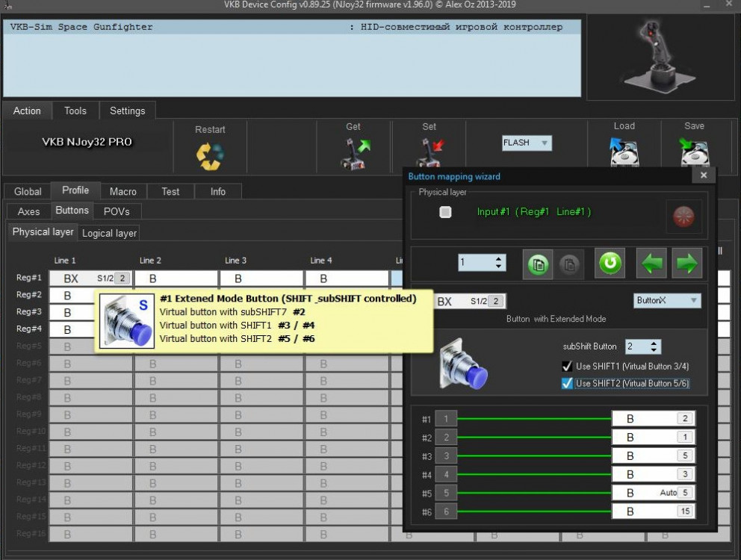The height and width of the screenshot is (560, 741).
Task: Toggle the Physical layer input checkbox
Action: tap(445, 212)
